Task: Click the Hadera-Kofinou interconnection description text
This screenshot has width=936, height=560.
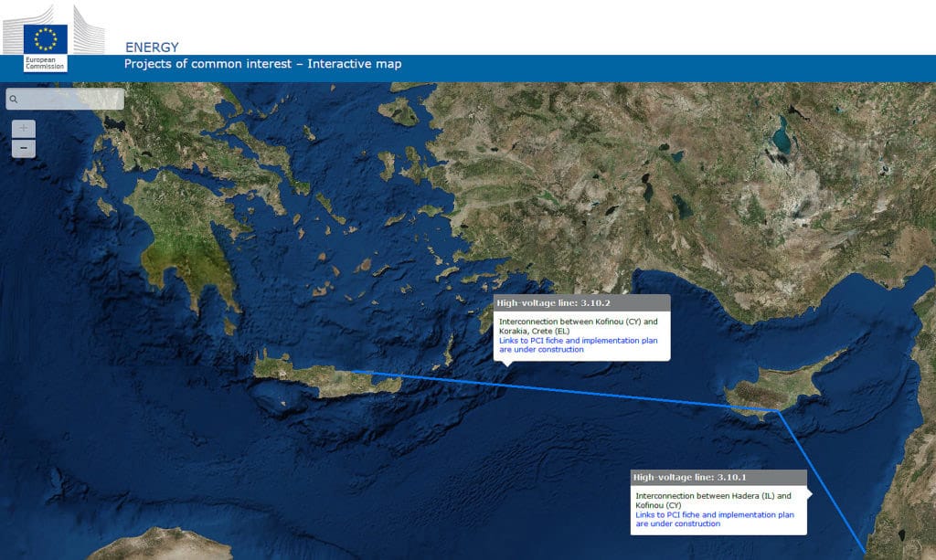Action: coord(713,500)
